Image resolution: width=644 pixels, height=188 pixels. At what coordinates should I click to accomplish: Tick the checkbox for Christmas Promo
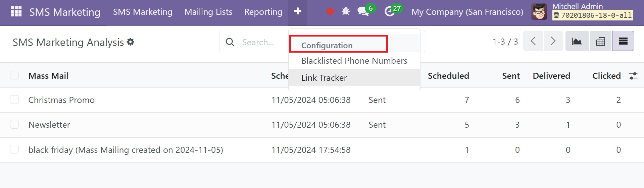point(14,100)
